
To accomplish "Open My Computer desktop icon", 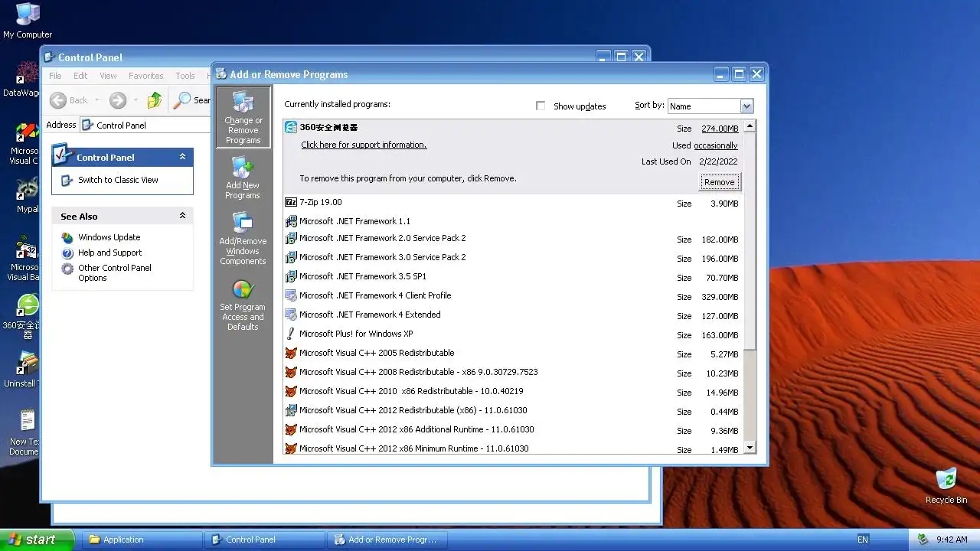I will (28, 14).
